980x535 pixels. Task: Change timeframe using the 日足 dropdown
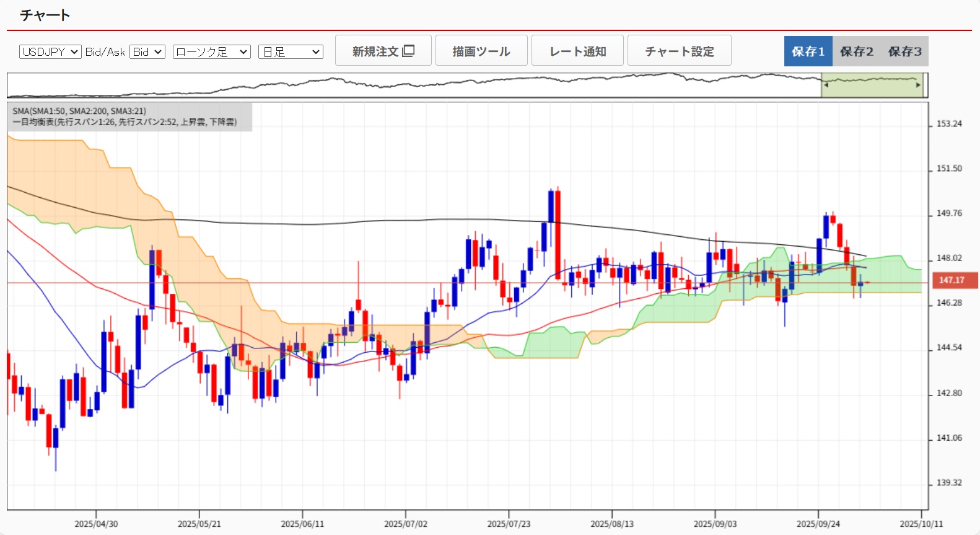(291, 52)
